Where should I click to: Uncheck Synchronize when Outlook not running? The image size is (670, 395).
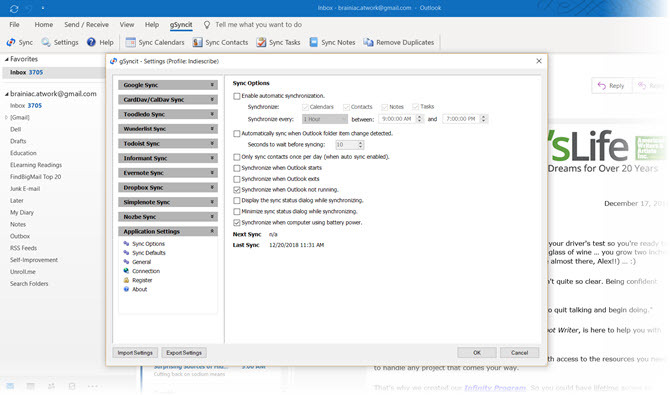pyautogui.click(x=237, y=190)
